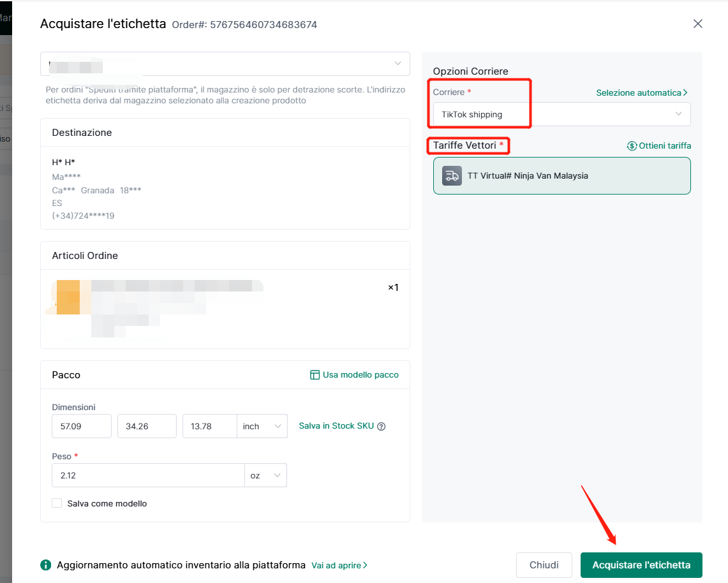728x583 pixels.
Task: Click the package template icon next to Usa modello pacco
Action: point(315,374)
